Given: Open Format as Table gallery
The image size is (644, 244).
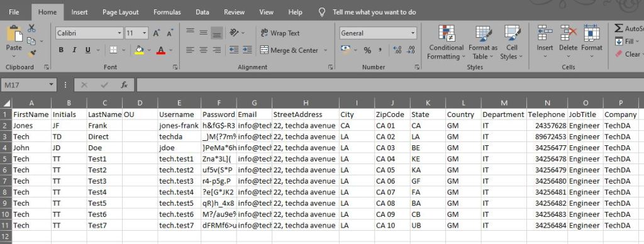Looking at the screenshot, I should click(x=483, y=42).
